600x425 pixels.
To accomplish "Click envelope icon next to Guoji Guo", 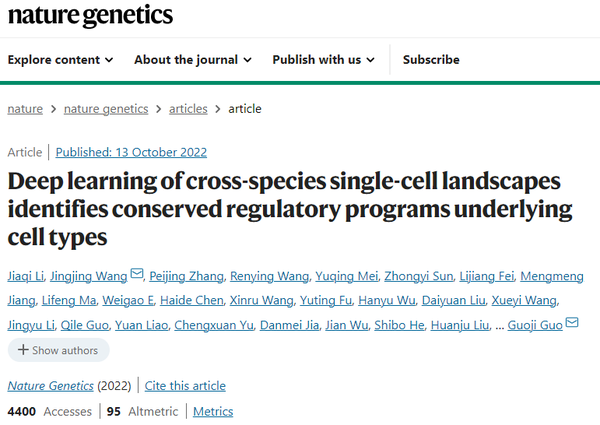I will (x=572, y=323).
